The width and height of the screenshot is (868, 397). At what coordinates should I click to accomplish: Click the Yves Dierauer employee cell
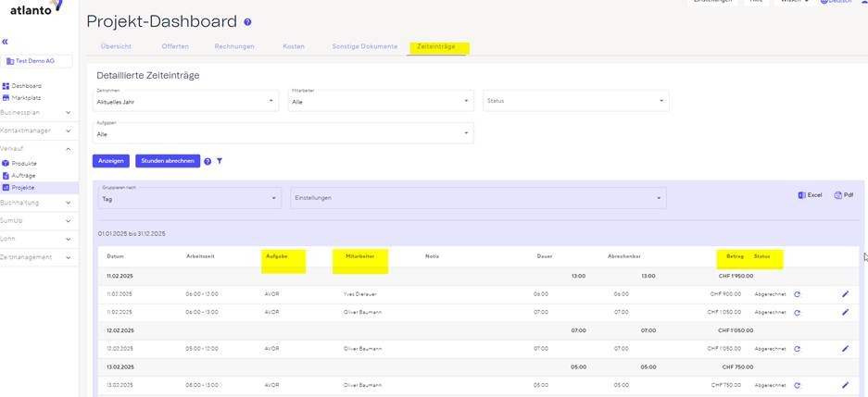[x=360, y=294]
